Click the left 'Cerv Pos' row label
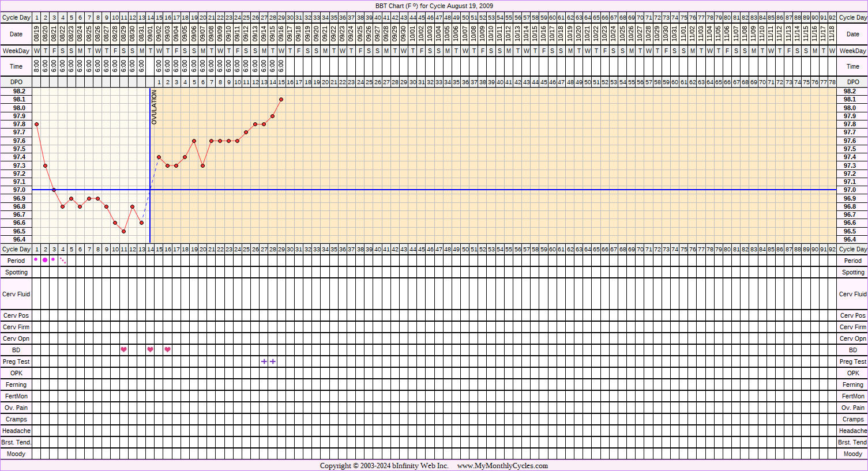This screenshot has width=868, height=471. [16, 315]
